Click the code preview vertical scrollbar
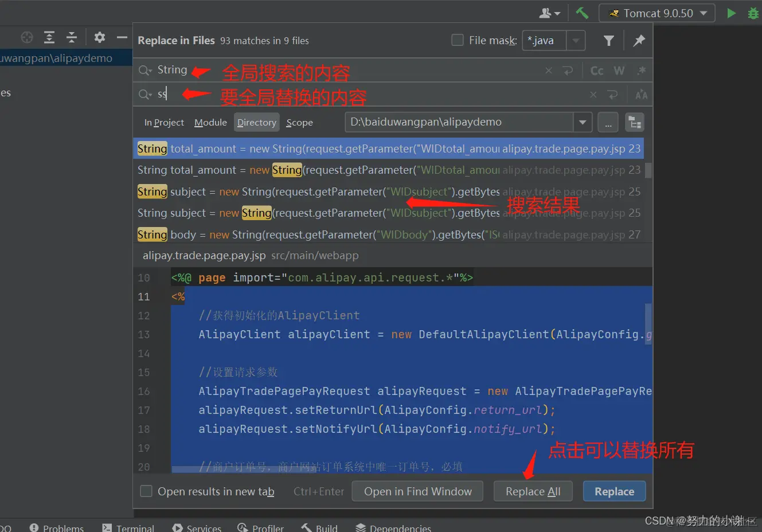 pyautogui.click(x=648, y=324)
